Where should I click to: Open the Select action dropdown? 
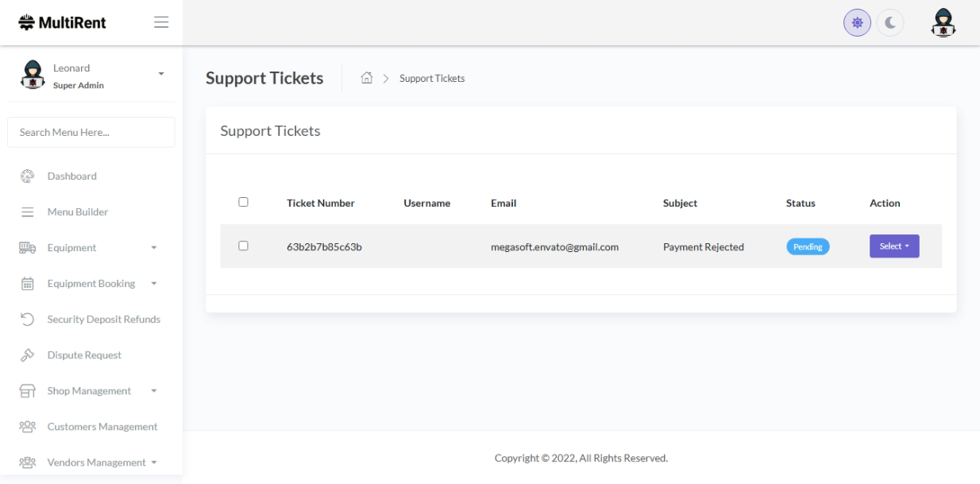click(894, 246)
